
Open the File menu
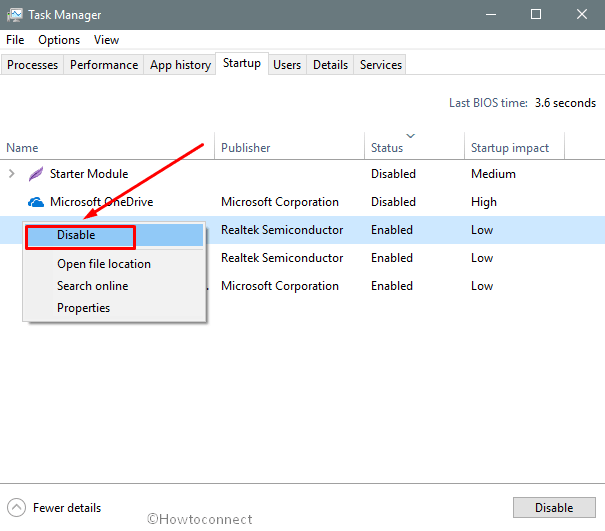coord(15,40)
